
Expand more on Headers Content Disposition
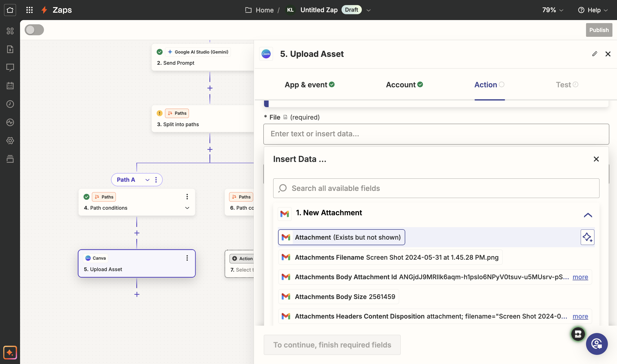click(580, 316)
